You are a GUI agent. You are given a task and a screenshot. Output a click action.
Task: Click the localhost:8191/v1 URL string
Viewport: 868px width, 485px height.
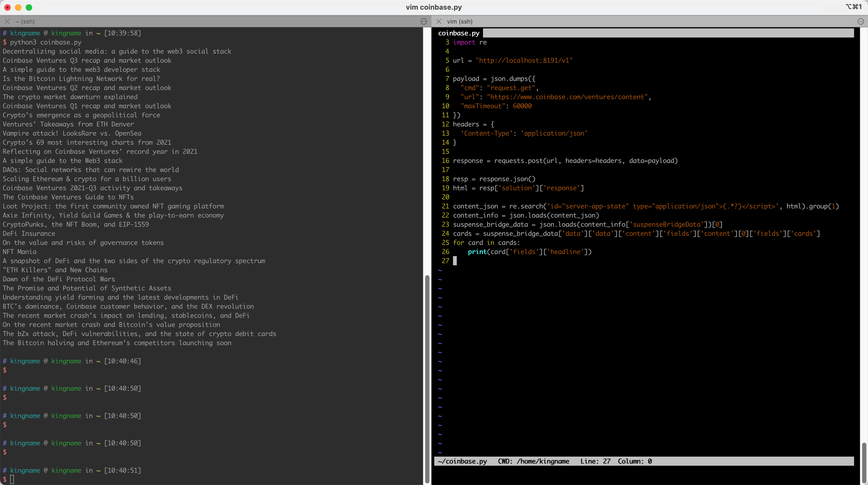click(x=524, y=60)
